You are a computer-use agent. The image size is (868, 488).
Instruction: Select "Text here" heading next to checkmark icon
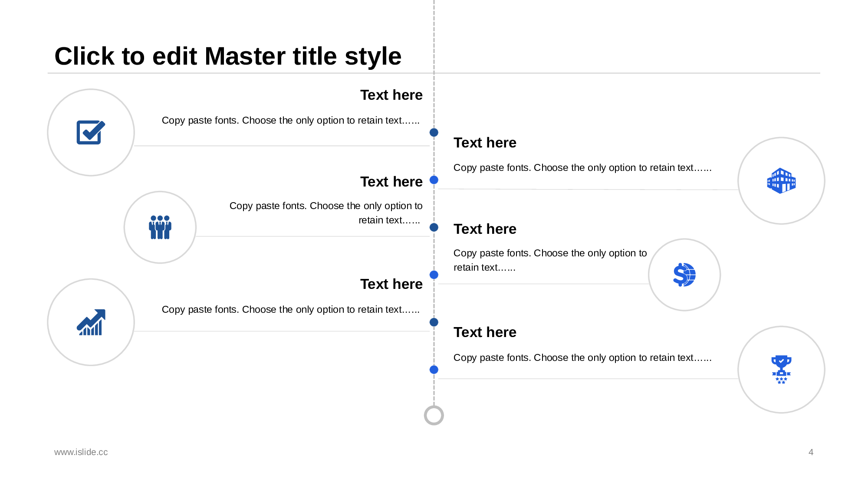391,95
